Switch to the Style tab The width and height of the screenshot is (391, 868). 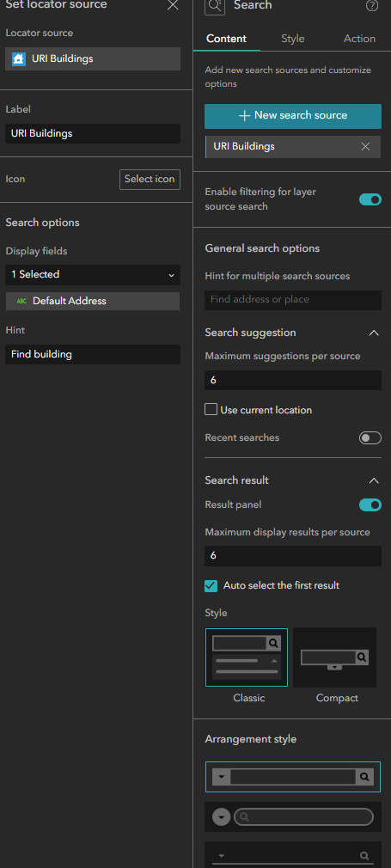292,39
